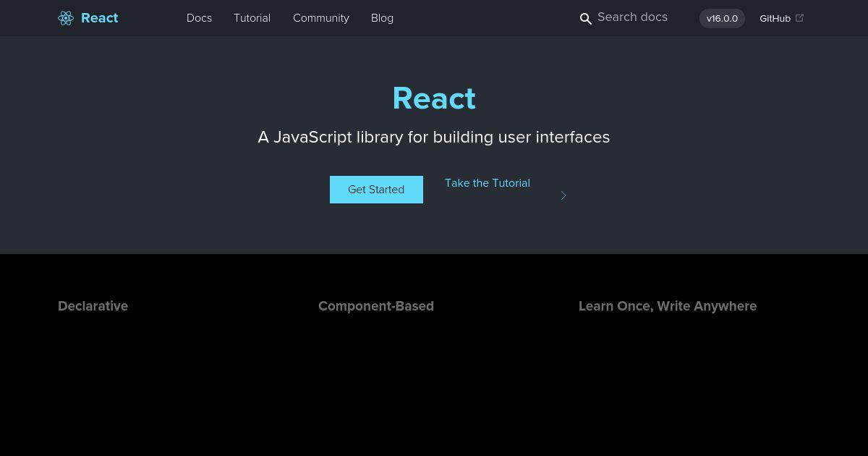The width and height of the screenshot is (868, 456).
Task: Click the React wordmark in the header
Action: pos(99,18)
